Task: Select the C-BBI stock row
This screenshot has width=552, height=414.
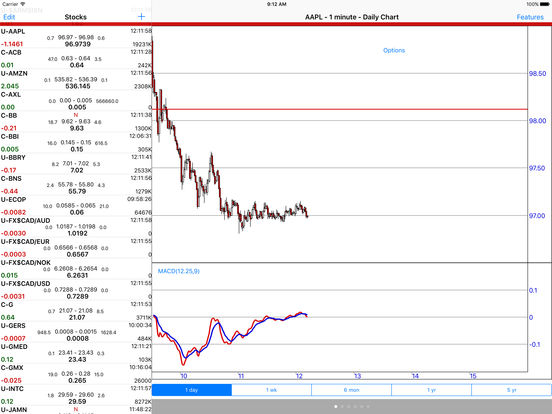Action: (x=76, y=143)
